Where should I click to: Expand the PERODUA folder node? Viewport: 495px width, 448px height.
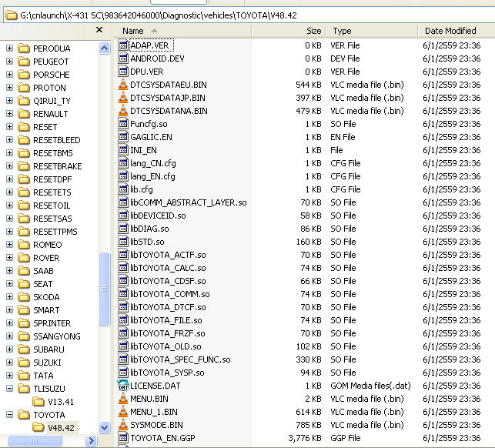tap(10, 48)
